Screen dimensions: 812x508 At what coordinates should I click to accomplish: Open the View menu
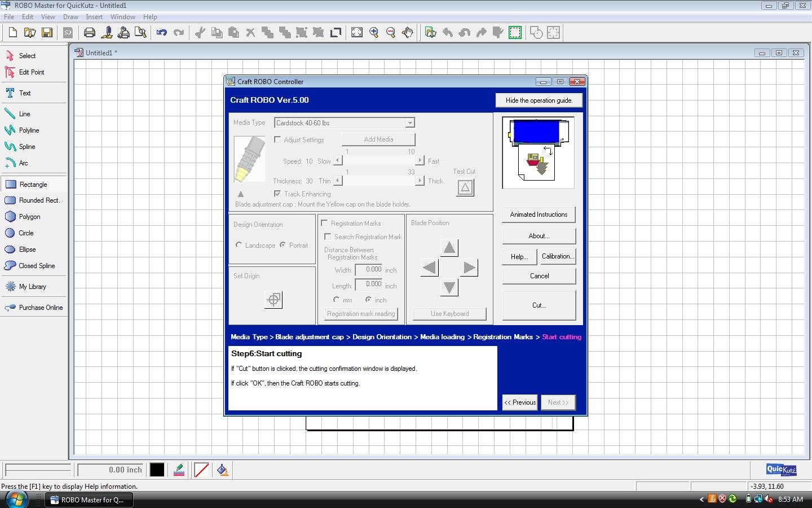(x=48, y=17)
